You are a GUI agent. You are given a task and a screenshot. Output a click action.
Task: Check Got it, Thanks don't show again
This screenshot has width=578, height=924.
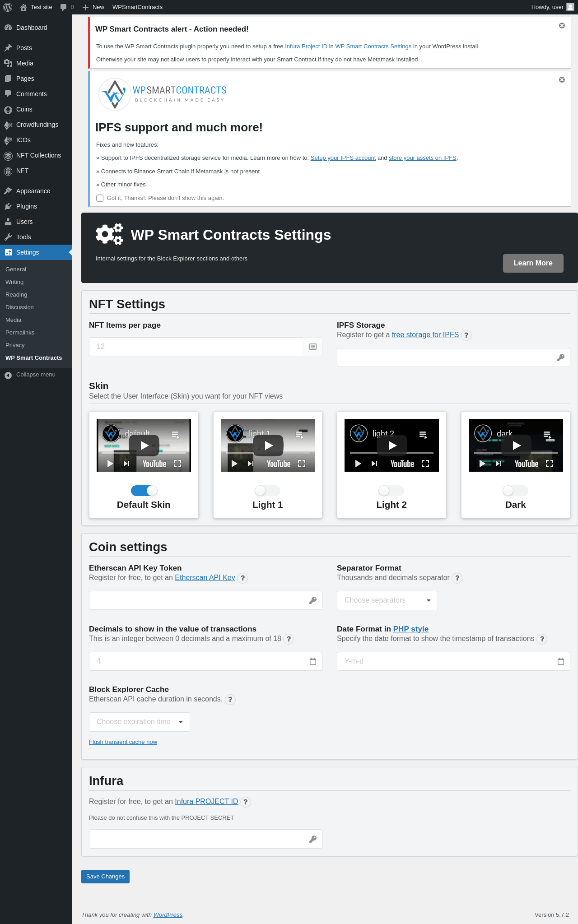tap(100, 198)
